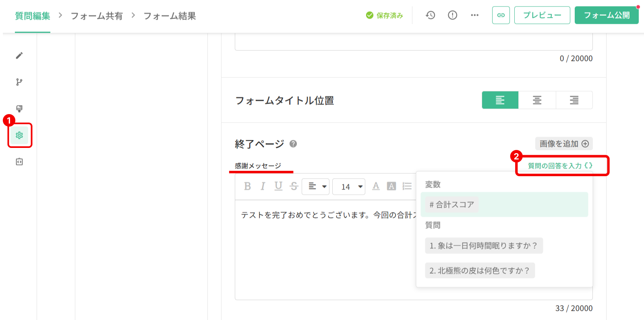Open the question editing pencil icon in sidebar
The height and width of the screenshot is (320, 644).
(19, 56)
